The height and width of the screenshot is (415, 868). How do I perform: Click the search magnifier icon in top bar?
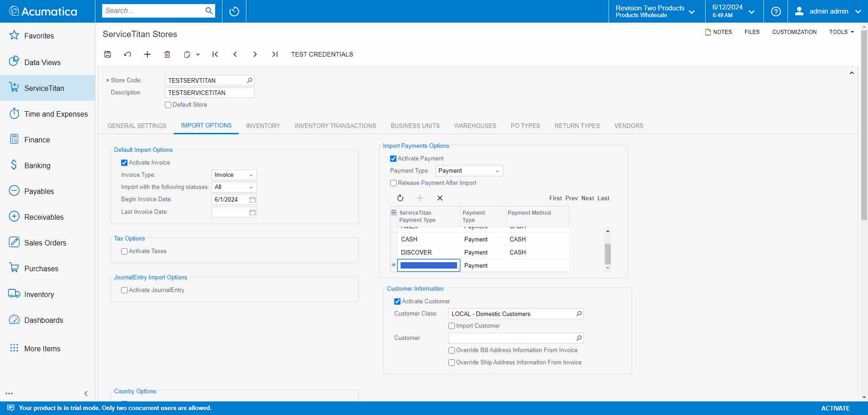click(209, 11)
